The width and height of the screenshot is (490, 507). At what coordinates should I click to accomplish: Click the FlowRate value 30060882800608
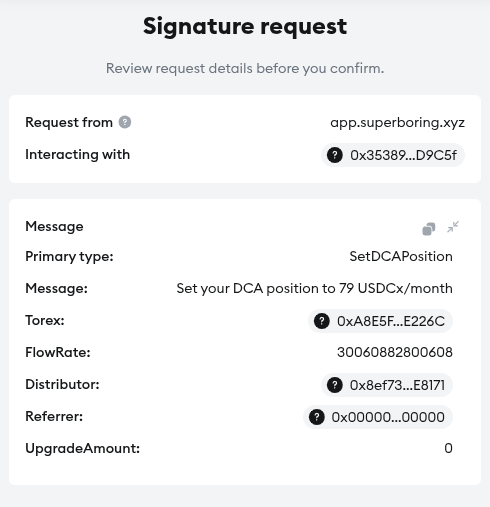click(x=395, y=352)
